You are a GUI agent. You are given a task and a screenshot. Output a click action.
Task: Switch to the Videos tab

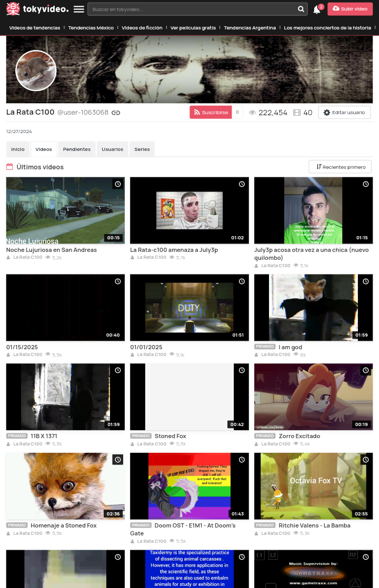coord(44,149)
